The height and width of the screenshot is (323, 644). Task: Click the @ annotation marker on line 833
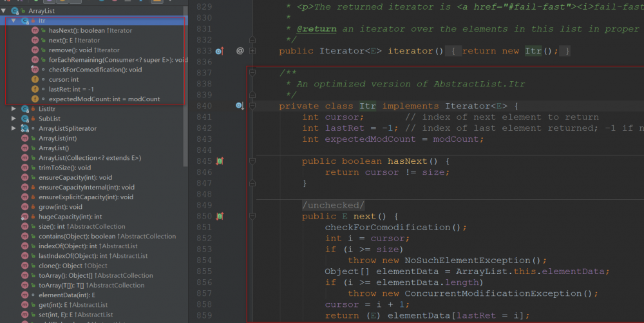pyautogui.click(x=240, y=51)
